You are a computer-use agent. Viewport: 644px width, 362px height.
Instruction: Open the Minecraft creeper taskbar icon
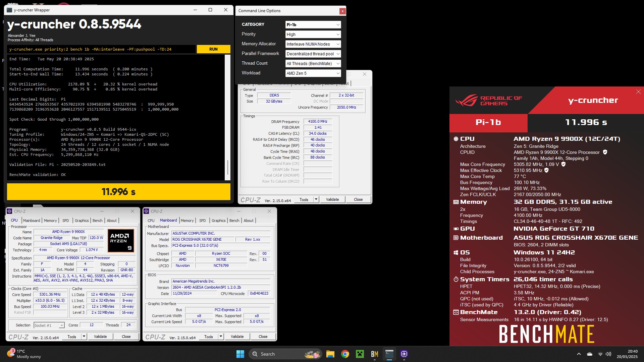click(x=360, y=354)
